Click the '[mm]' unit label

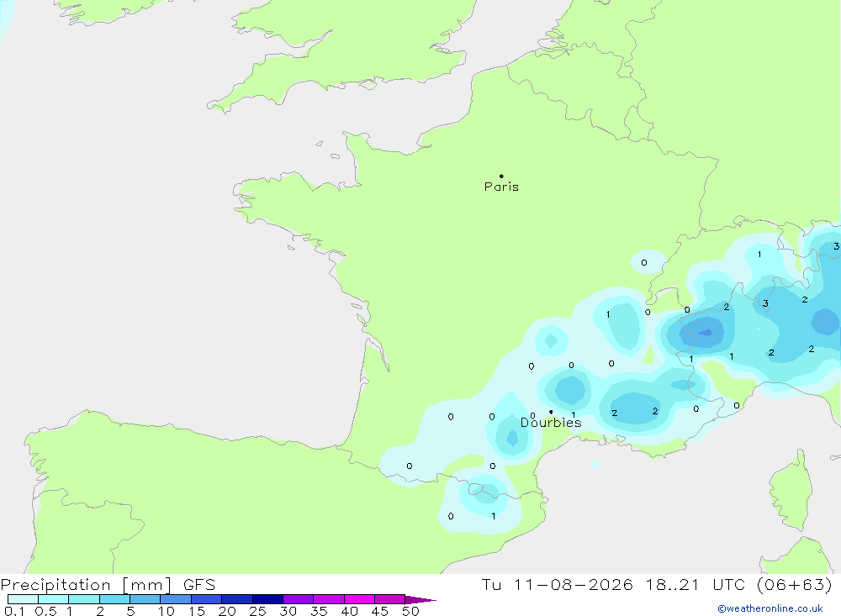pyautogui.click(x=147, y=585)
